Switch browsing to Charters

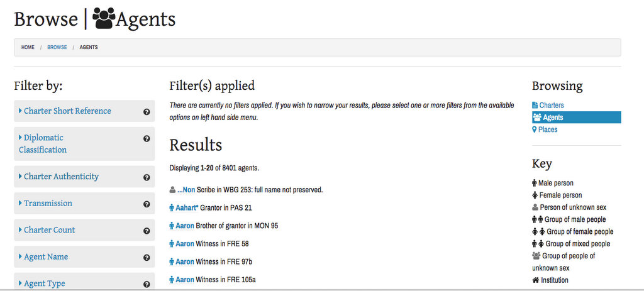tap(548, 105)
